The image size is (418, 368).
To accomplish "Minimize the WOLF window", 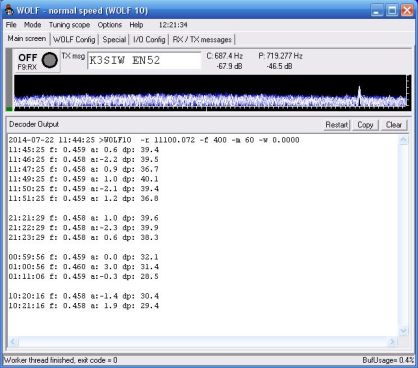I will tap(377, 10).
